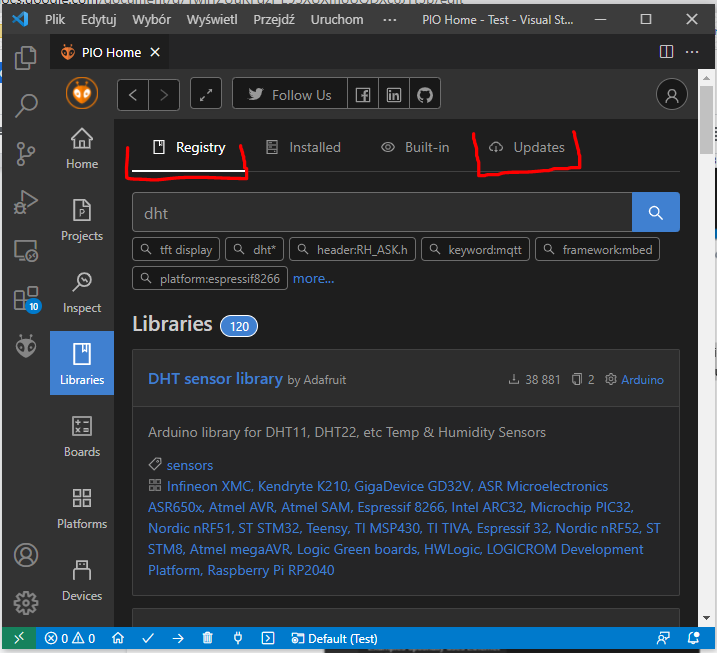Viewport: 717px width, 653px height.
Task: Select 'framework:mbed' search suggestion
Action: tap(597, 250)
